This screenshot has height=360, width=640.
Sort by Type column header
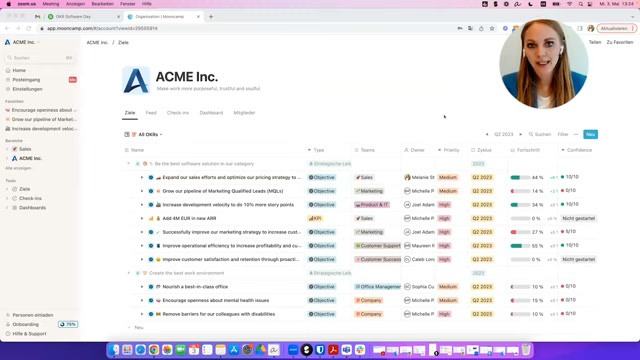tap(318, 150)
